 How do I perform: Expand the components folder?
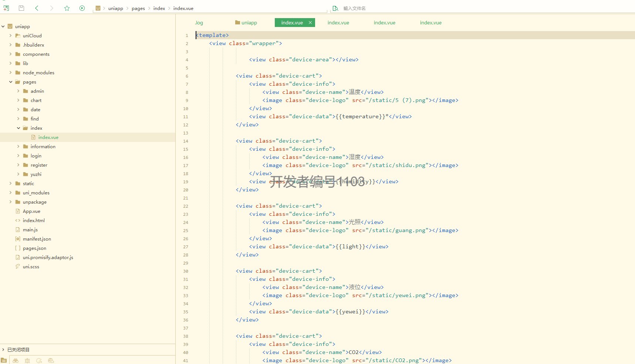point(10,54)
